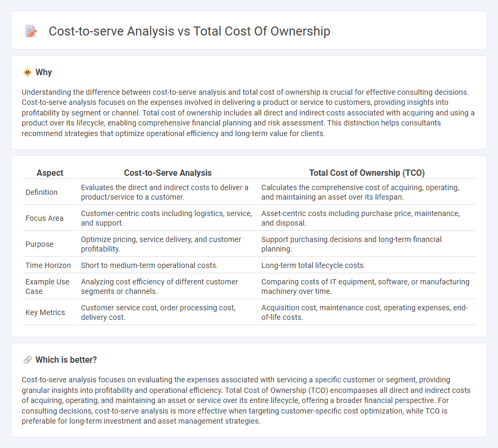Click the orange diamond icon beside Why
This screenshot has height=448, width=498.
pos(28,73)
